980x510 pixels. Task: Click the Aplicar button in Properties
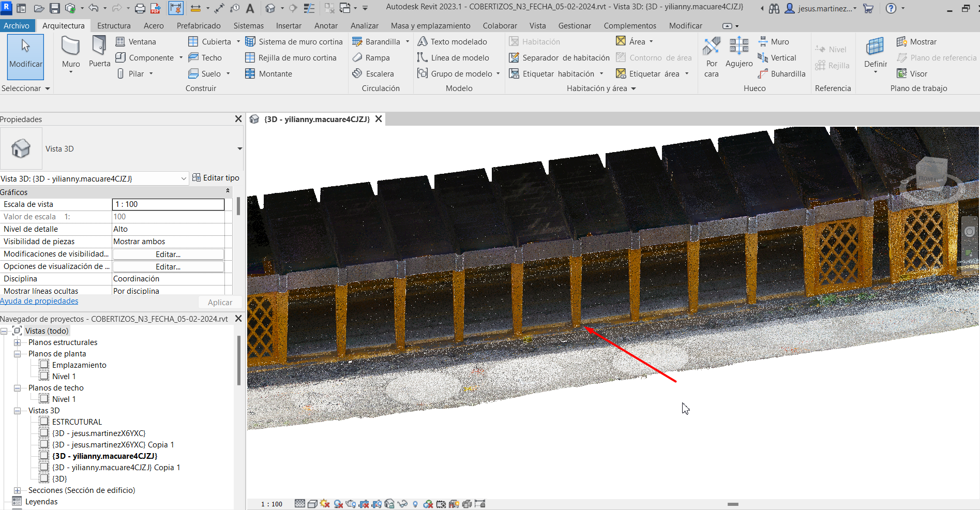click(219, 302)
